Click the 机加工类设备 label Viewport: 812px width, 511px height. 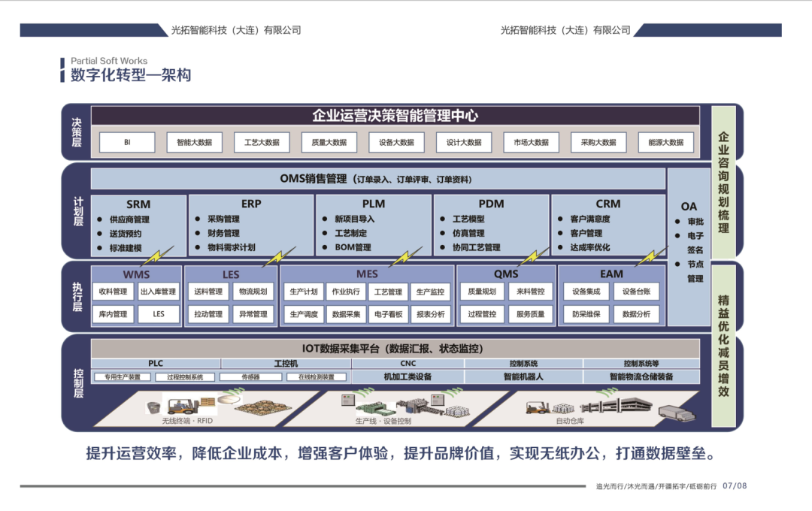[x=408, y=377]
